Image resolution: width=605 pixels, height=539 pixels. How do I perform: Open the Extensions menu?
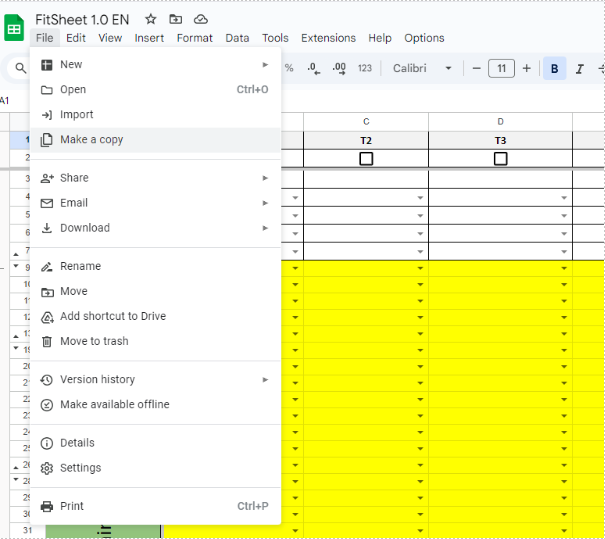pos(328,38)
